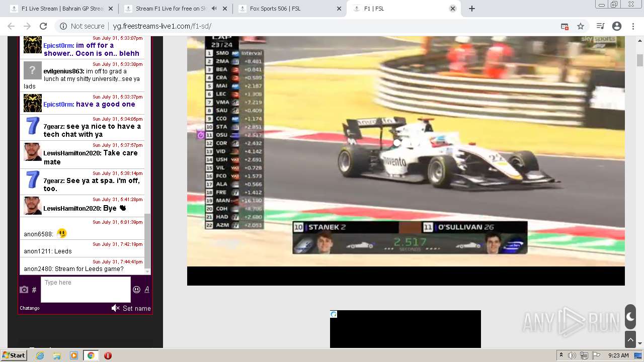Open Internet Explorer from taskbar
644x362 pixels.
point(40,355)
